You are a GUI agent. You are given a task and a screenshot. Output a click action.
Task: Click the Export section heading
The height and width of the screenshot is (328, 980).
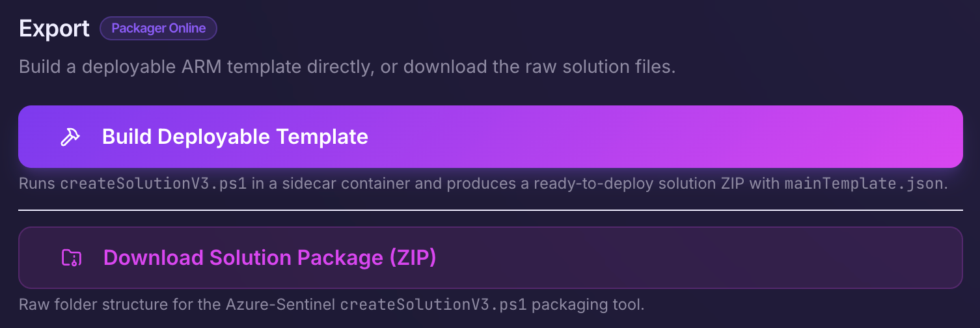(x=55, y=29)
